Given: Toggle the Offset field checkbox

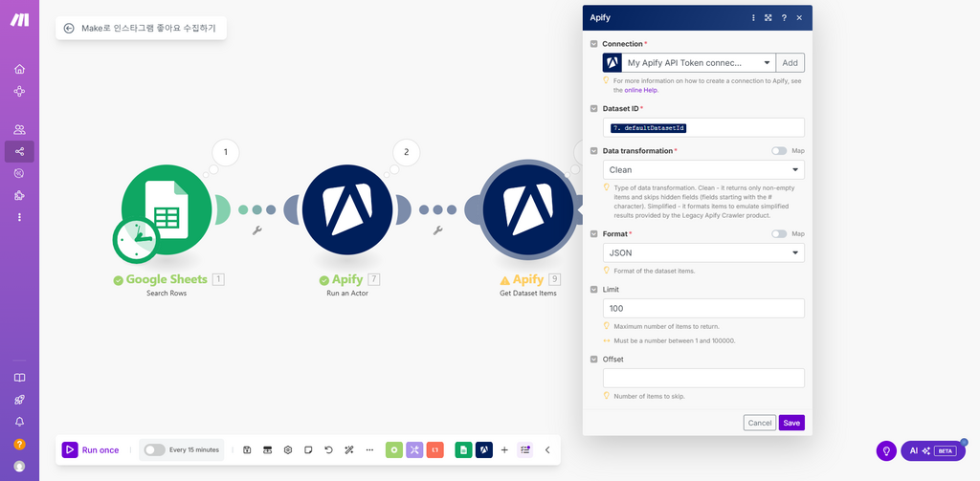Looking at the screenshot, I should pyautogui.click(x=593, y=360).
